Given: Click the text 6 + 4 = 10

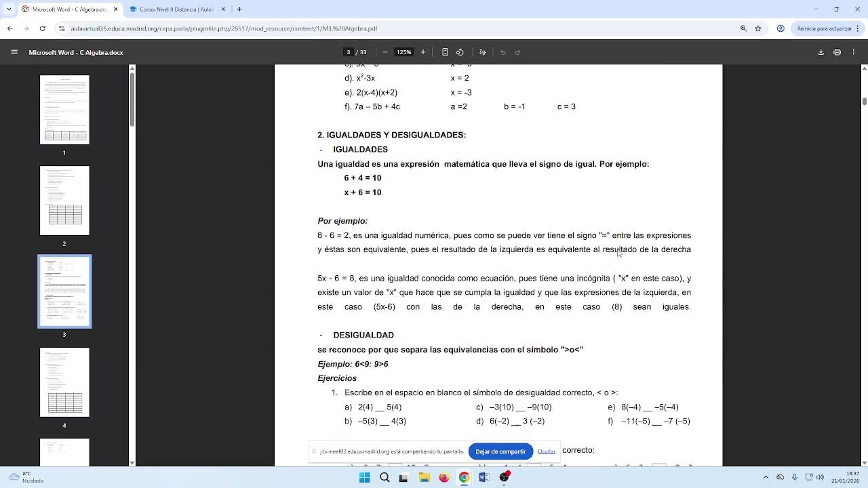Looking at the screenshot, I should [363, 178].
